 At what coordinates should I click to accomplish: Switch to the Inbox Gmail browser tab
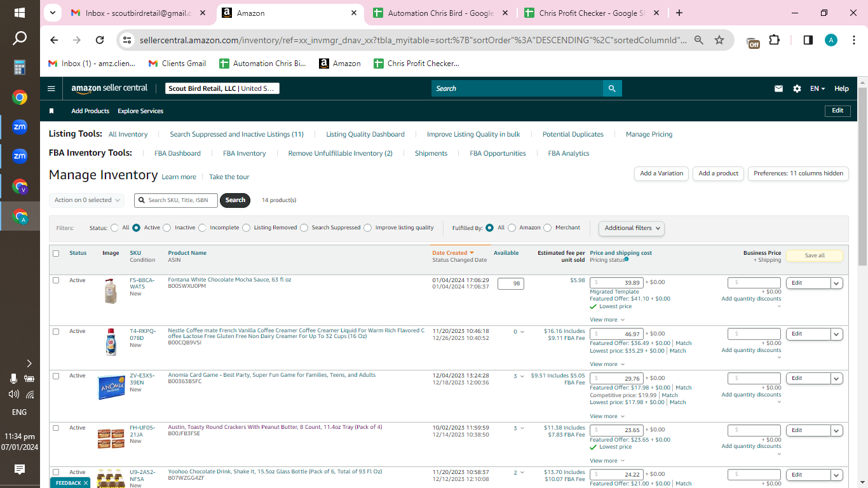(x=139, y=13)
